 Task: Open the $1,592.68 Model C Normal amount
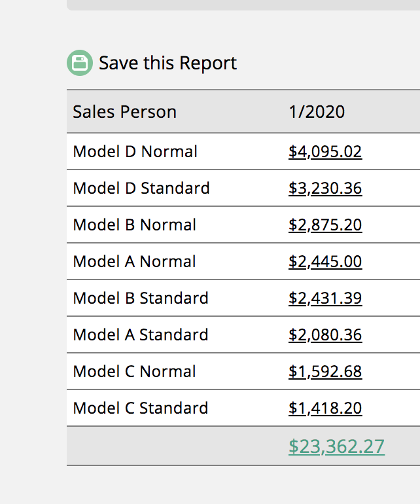coord(324,372)
